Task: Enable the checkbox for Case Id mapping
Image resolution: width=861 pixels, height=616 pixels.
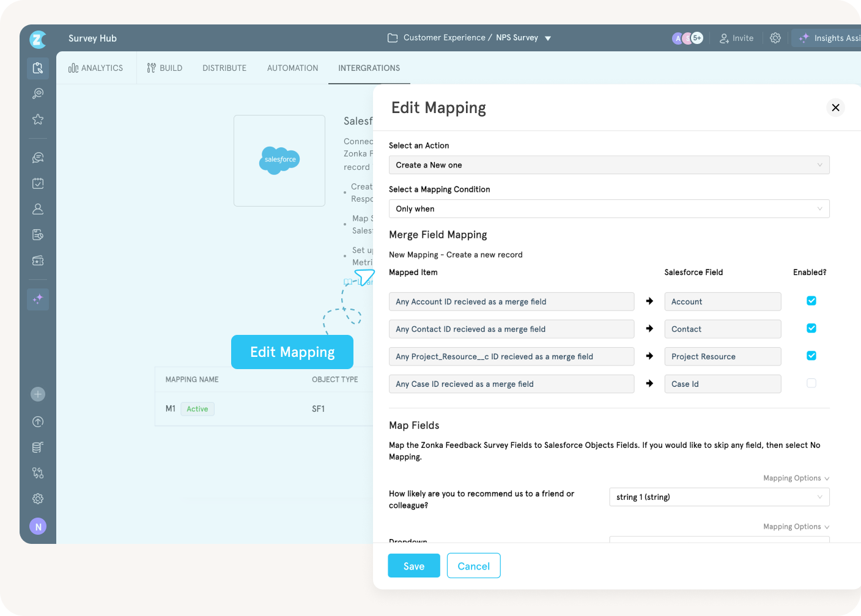Action: point(811,383)
